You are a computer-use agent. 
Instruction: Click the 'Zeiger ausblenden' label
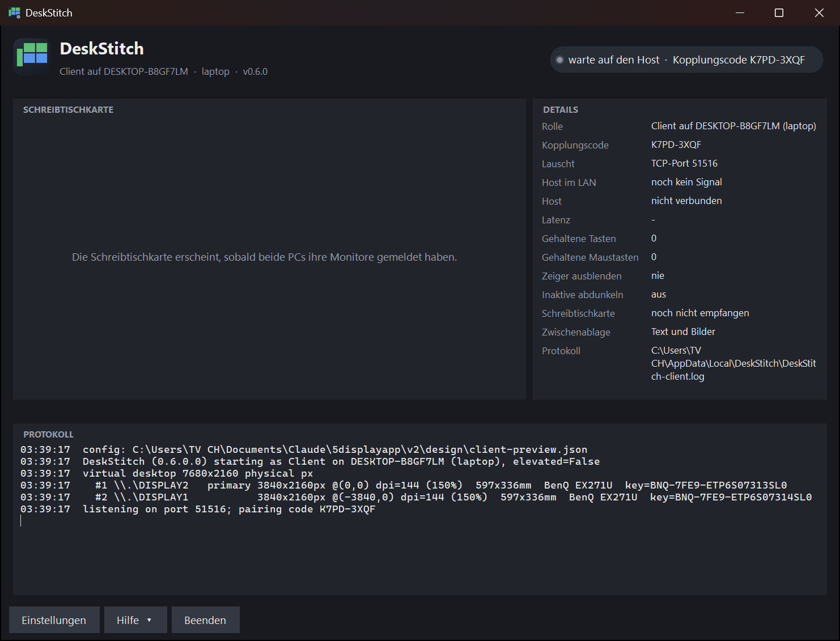[x=582, y=276]
